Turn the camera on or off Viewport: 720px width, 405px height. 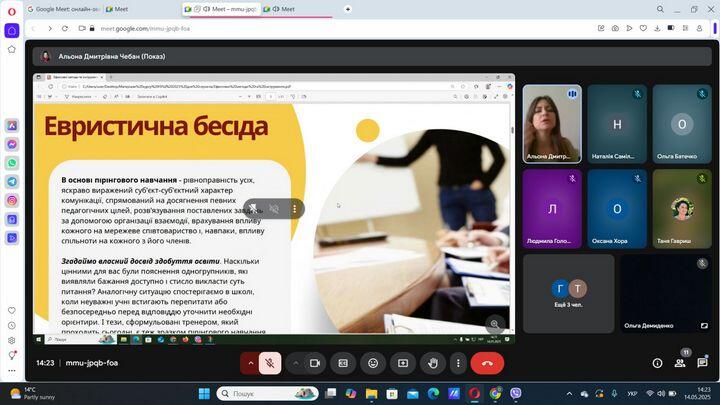tap(315, 363)
